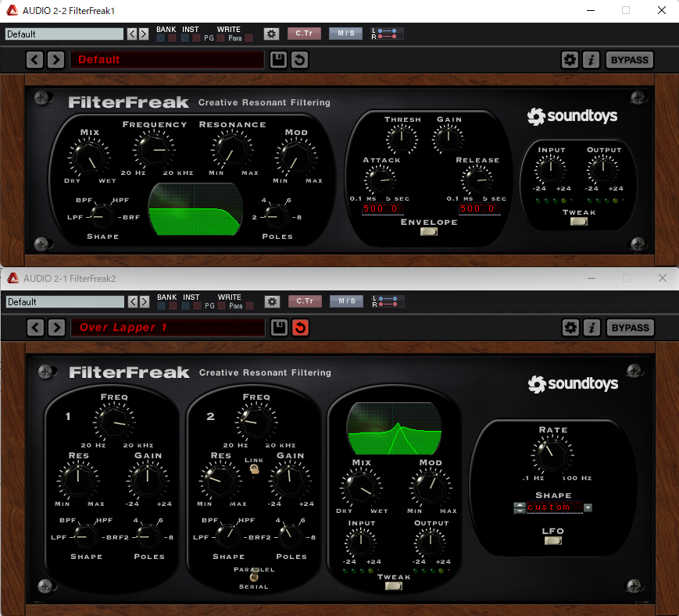The width and height of the screenshot is (679, 616).
Task: Toggle WRITE PG box in FilterFreak2 header
Action: pyautogui.click(x=221, y=306)
